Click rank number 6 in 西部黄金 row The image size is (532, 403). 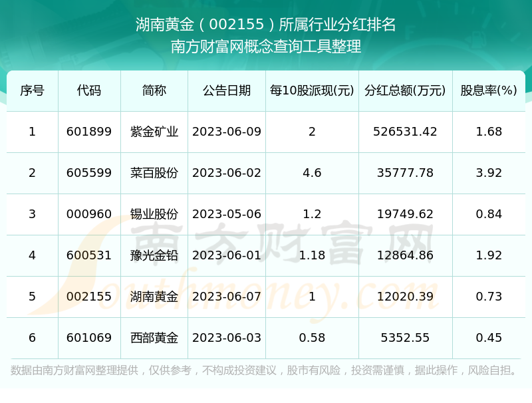click(32, 338)
